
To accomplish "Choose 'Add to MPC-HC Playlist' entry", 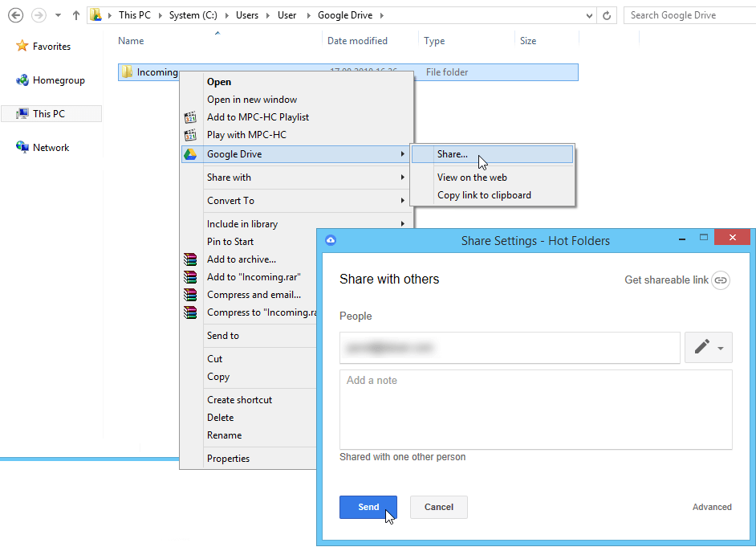I will tap(258, 117).
